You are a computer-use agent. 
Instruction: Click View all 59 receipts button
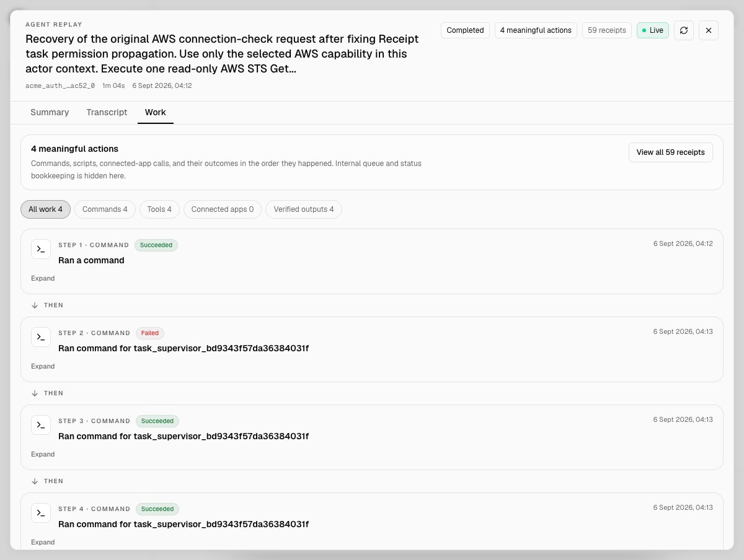pos(671,152)
